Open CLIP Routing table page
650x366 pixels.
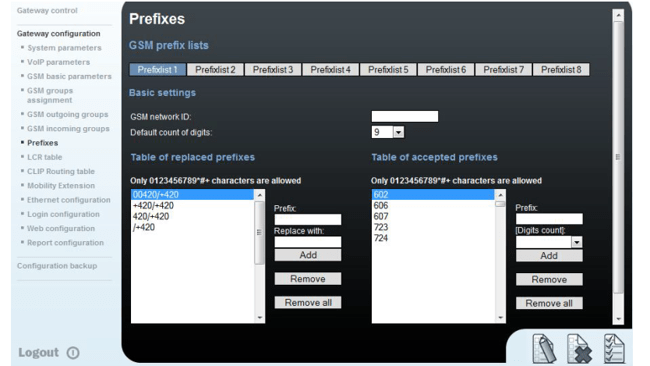pyautogui.click(x=61, y=171)
